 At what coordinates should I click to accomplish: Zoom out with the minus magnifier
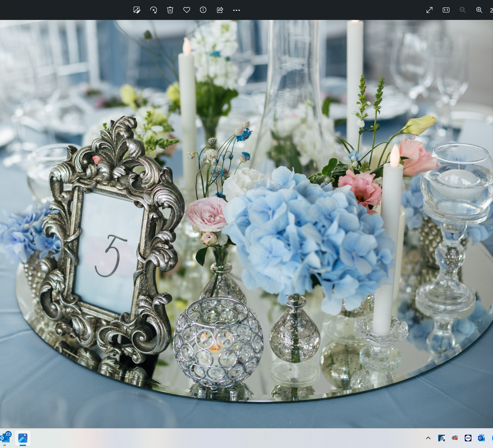[x=463, y=10]
